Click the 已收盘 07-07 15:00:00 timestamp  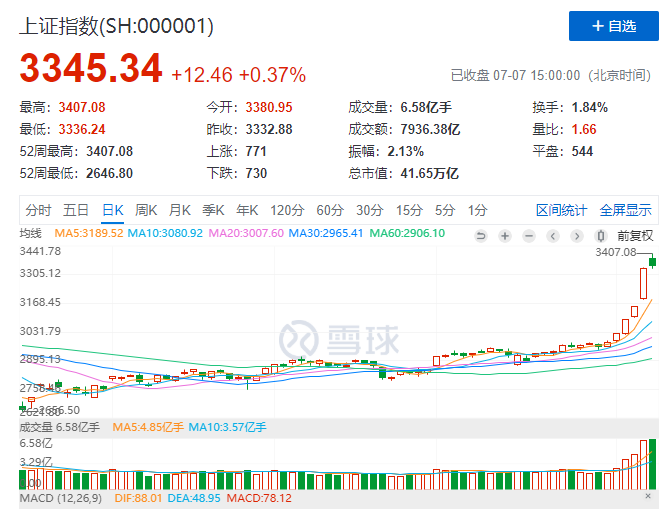point(550,75)
